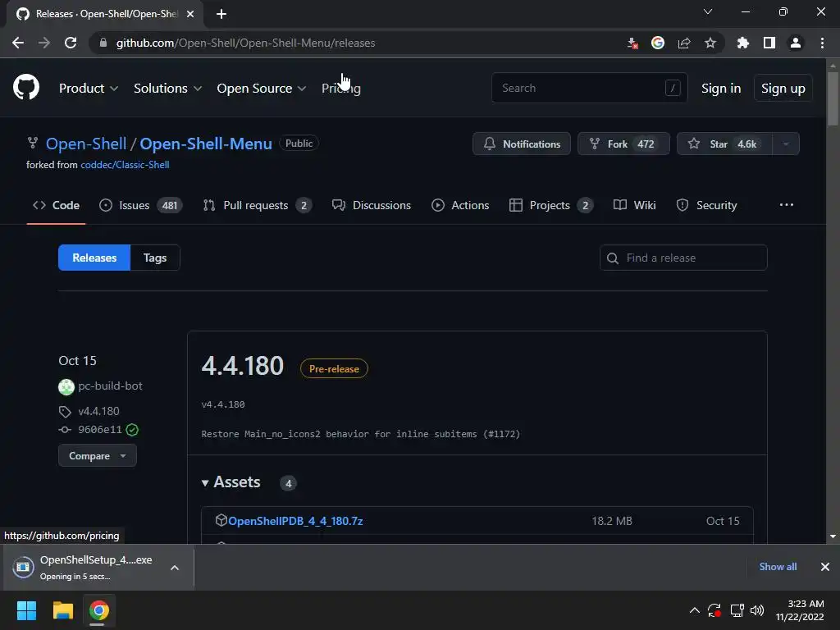The width and height of the screenshot is (840, 630).
Task: Open the Actions tab
Action: pos(460,205)
